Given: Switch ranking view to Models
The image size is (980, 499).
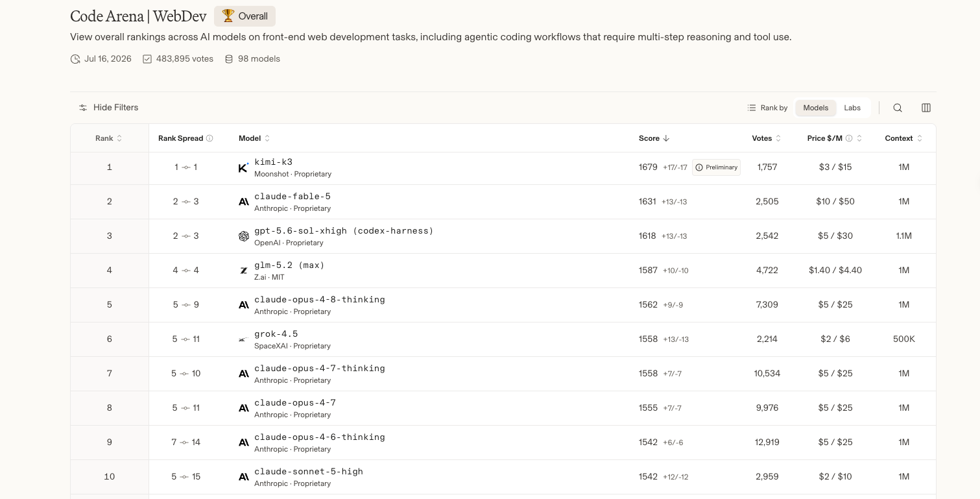Looking at the screenshot, I should click(816, 108).
